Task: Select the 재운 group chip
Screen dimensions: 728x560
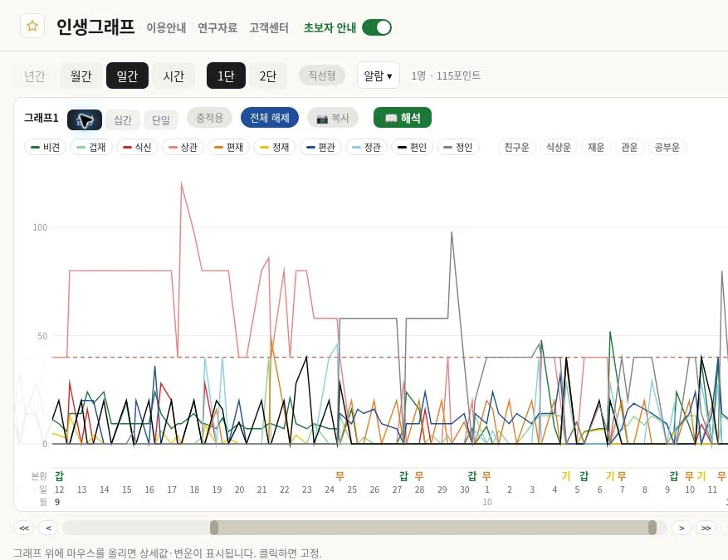Action: click(x=596, y=147)
